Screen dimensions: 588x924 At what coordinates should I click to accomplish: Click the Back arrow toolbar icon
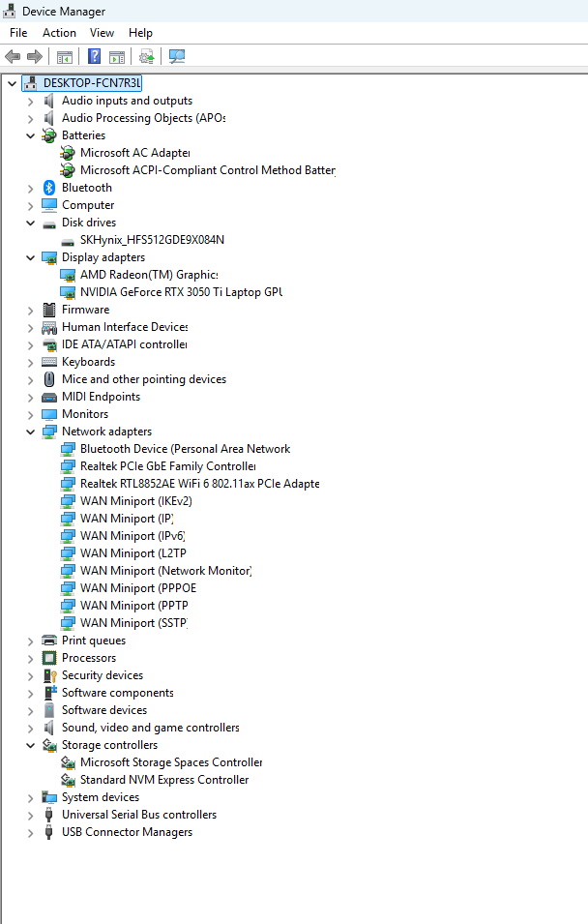pyautogui.click(x=13, y=56)
